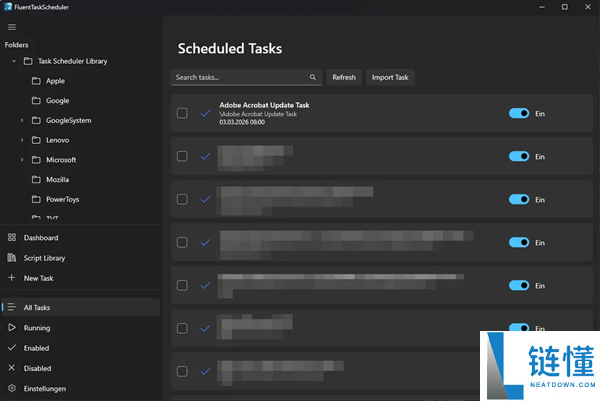
Task: Expand the Lenovo folder
Action: click(22, 140)
